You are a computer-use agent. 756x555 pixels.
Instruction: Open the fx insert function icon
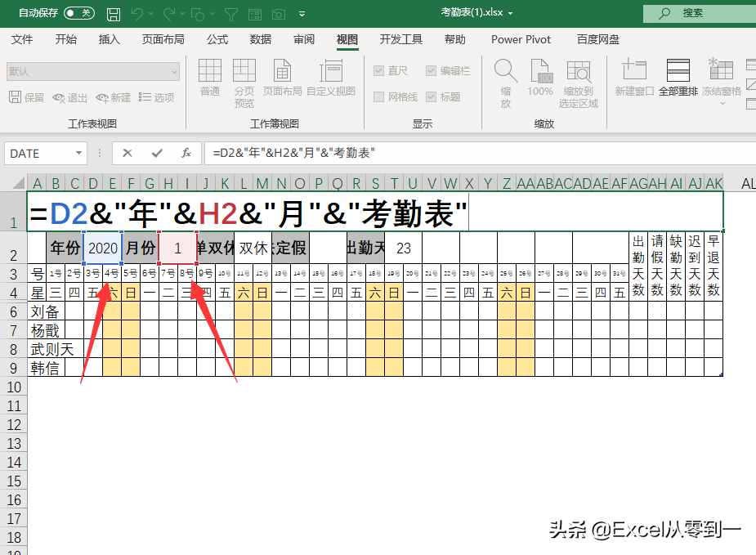186,154
